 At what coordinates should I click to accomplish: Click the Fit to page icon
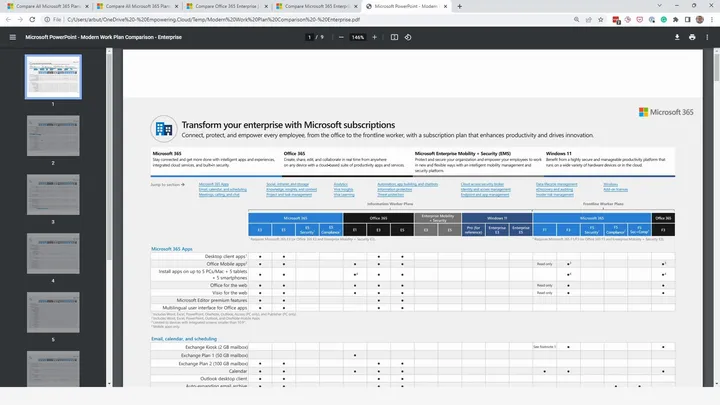tap(394, 37)
